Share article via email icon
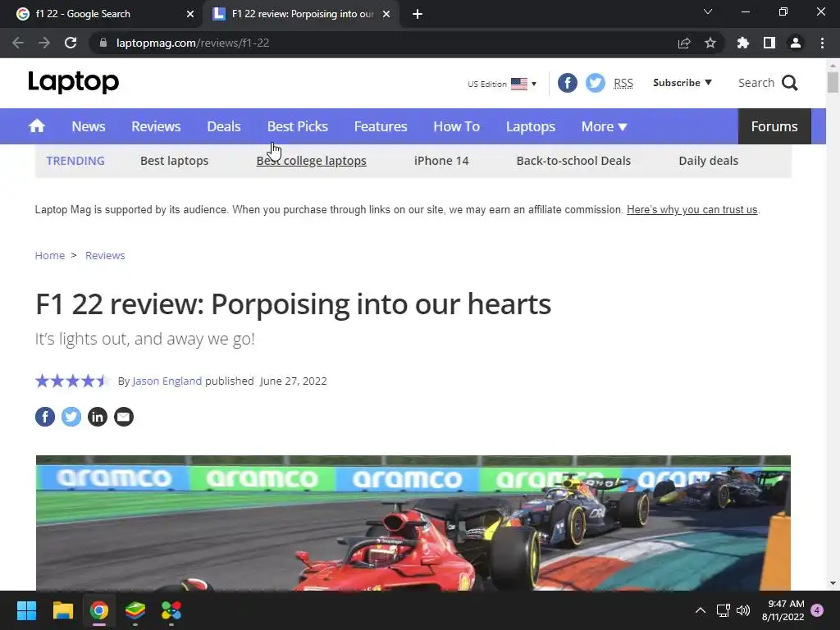This screenshot has height=630, width=840. [x=124, y=417]
